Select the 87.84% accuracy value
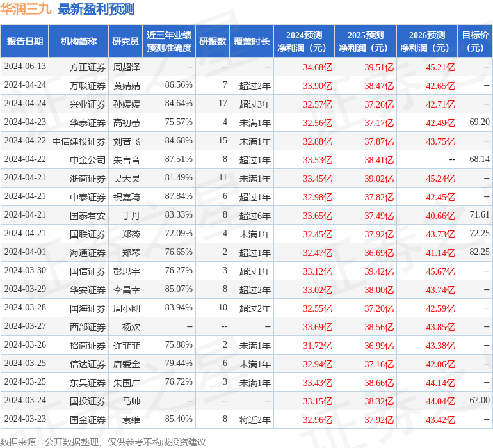493x448 pixels. (179, 196)
